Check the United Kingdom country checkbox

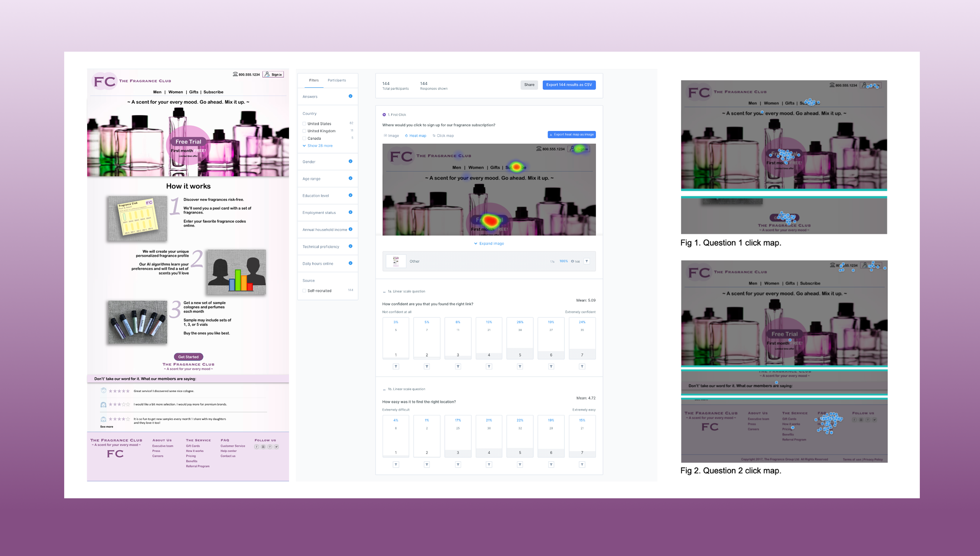[304, 131]
